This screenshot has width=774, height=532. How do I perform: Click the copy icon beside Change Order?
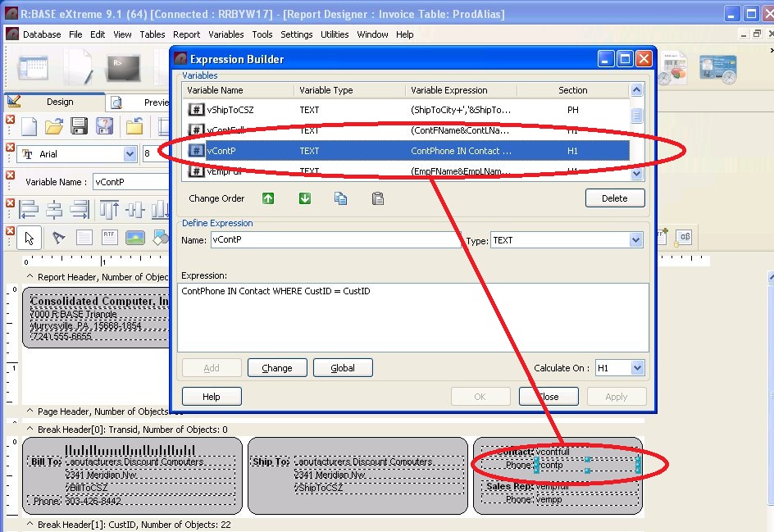pos(340,198)
